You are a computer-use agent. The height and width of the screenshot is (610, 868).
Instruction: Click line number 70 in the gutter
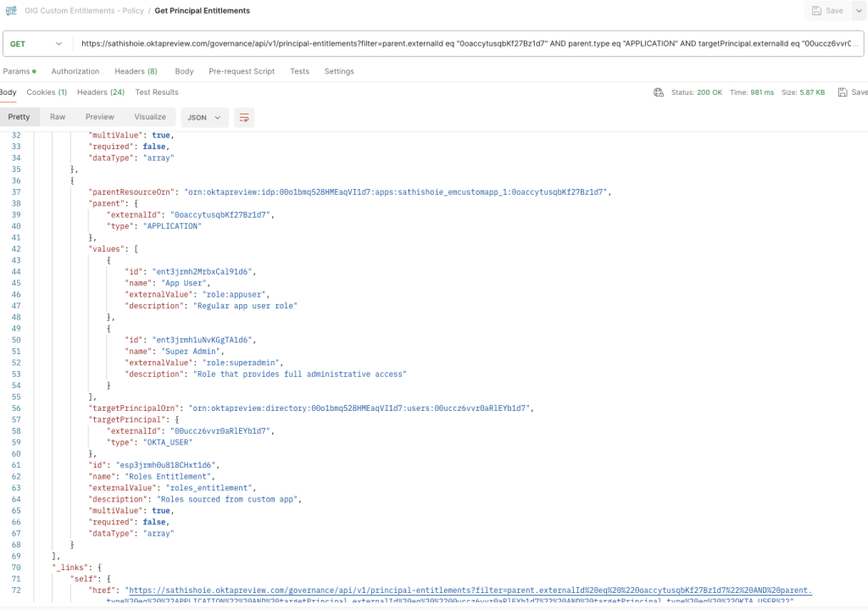click(x=17, y=568)
